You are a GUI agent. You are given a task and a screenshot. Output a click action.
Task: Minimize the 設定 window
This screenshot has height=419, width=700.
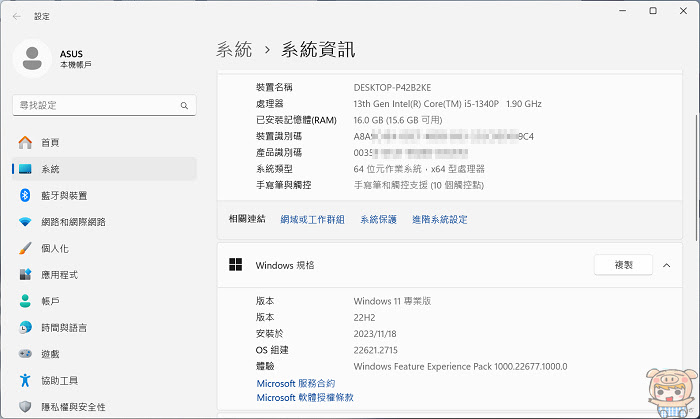pyautogui.click(x=623, y=11)
